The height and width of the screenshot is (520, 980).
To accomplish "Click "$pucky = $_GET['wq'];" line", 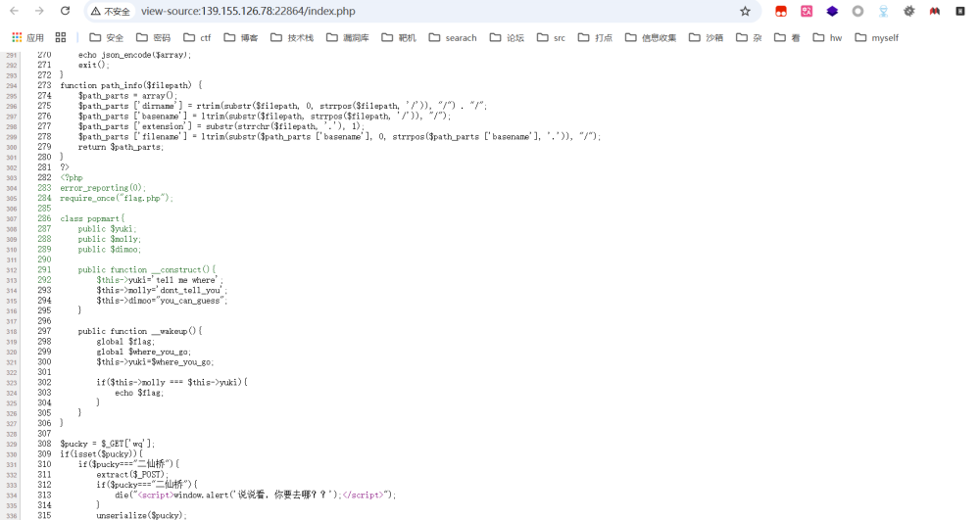I will pyautogui.click(x=108, y=444).
